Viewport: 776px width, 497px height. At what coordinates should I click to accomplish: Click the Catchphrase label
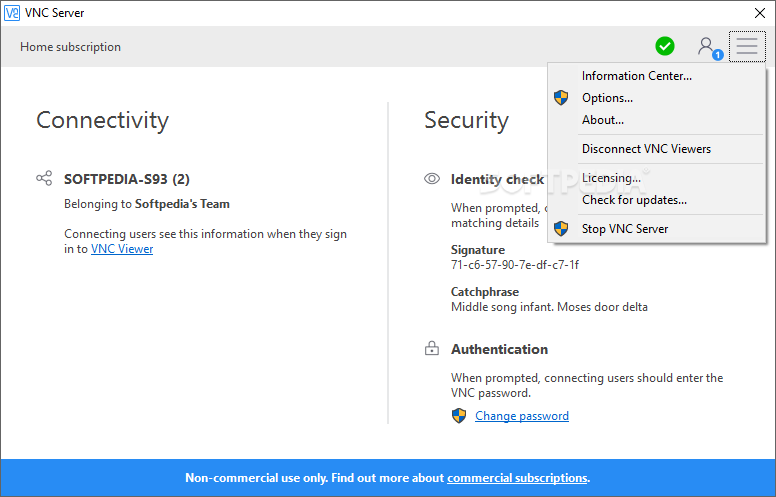click(485, 292)
